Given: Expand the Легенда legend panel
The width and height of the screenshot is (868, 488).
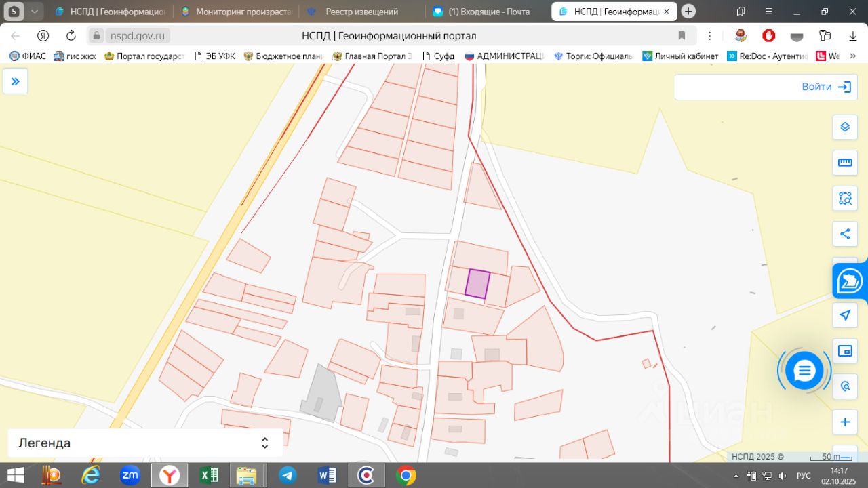Looking at the screenshot, I should click(145, 443).
